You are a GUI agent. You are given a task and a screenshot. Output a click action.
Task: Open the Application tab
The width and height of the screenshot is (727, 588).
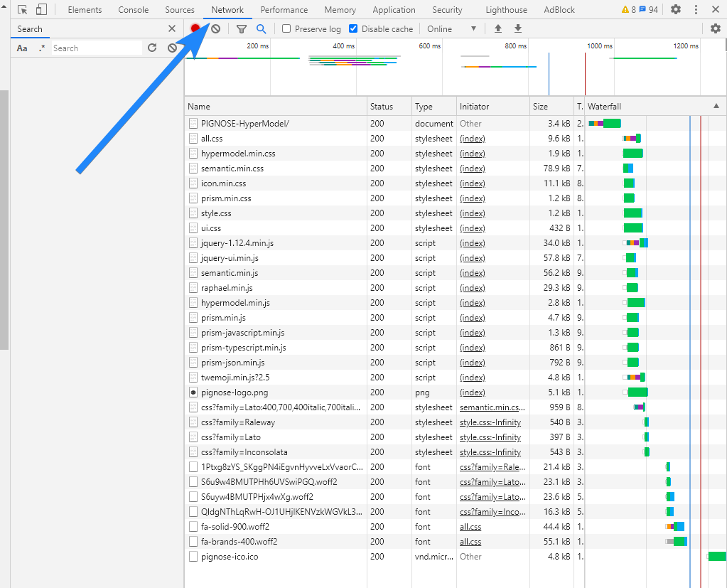[x=394, y=10]
